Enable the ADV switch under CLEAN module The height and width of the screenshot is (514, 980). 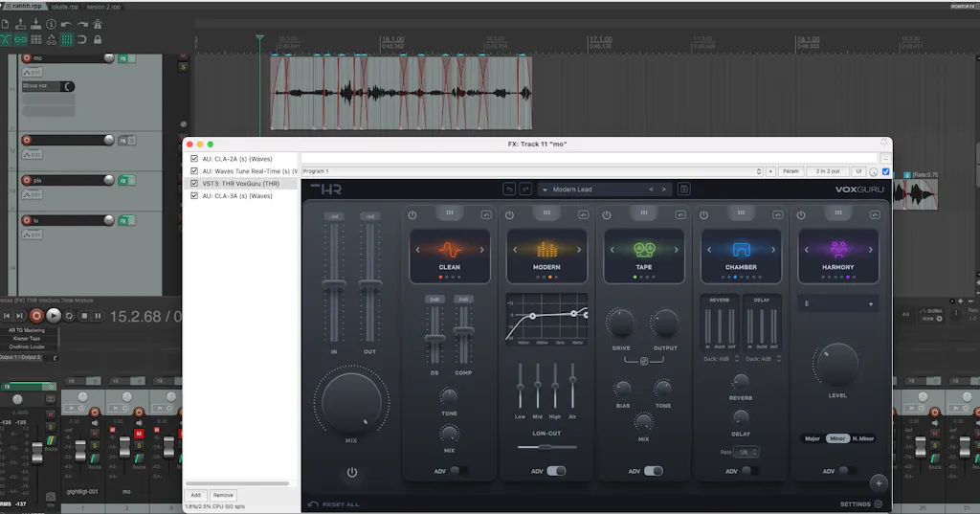pyautogui.click(x=457, y=471)
